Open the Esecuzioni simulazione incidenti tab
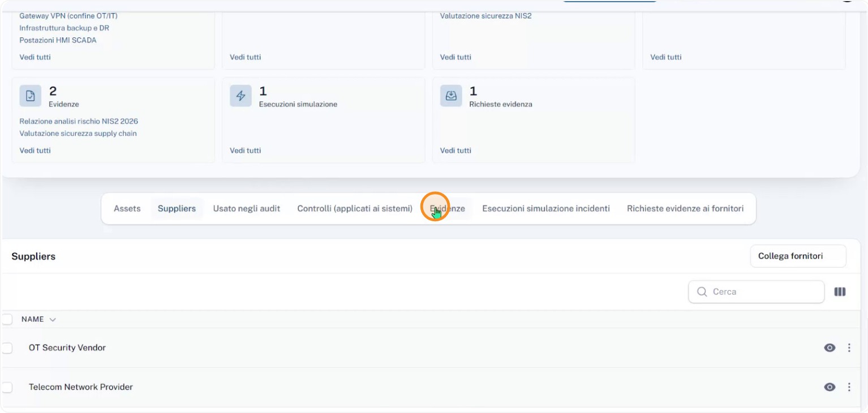This screenshot has height=413, width=868. point(546,209)
